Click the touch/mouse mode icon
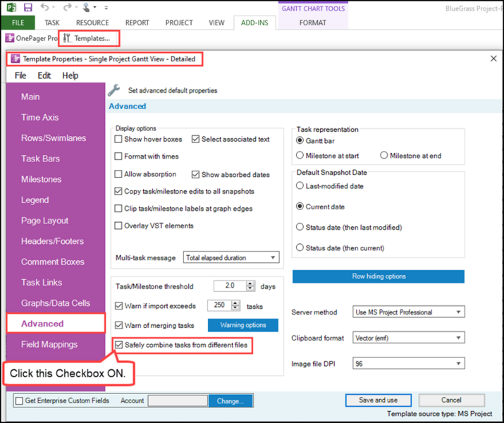This screenshot has width=504, height=423. (x=86, y=7)
